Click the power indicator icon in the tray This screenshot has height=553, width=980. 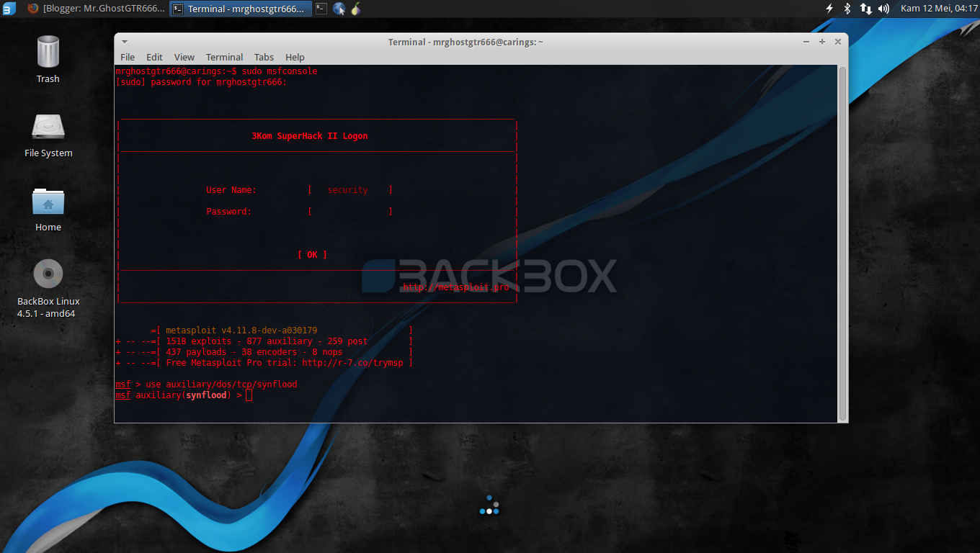(829, 9)
